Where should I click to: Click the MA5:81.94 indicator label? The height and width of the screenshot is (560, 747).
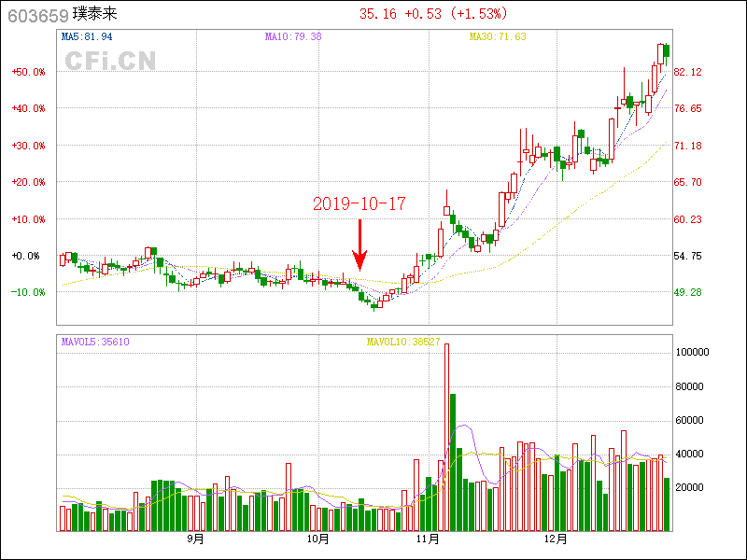coord(87,37)
